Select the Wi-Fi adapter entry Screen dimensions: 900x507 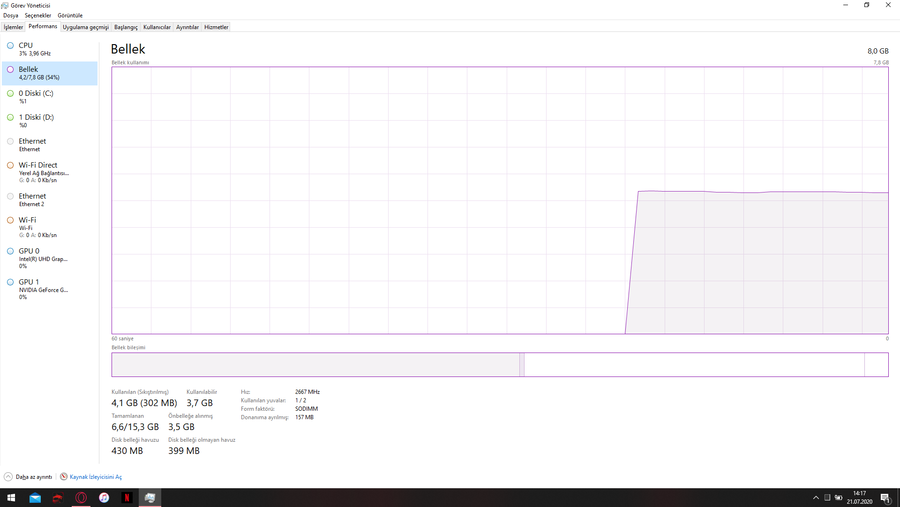pos(49,227)
